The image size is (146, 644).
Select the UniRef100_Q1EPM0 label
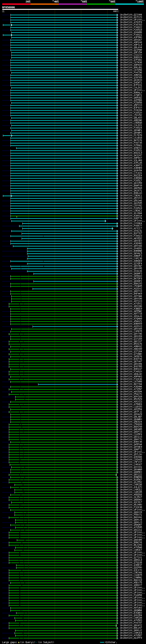pyautogui.click(x=131, y=567)
